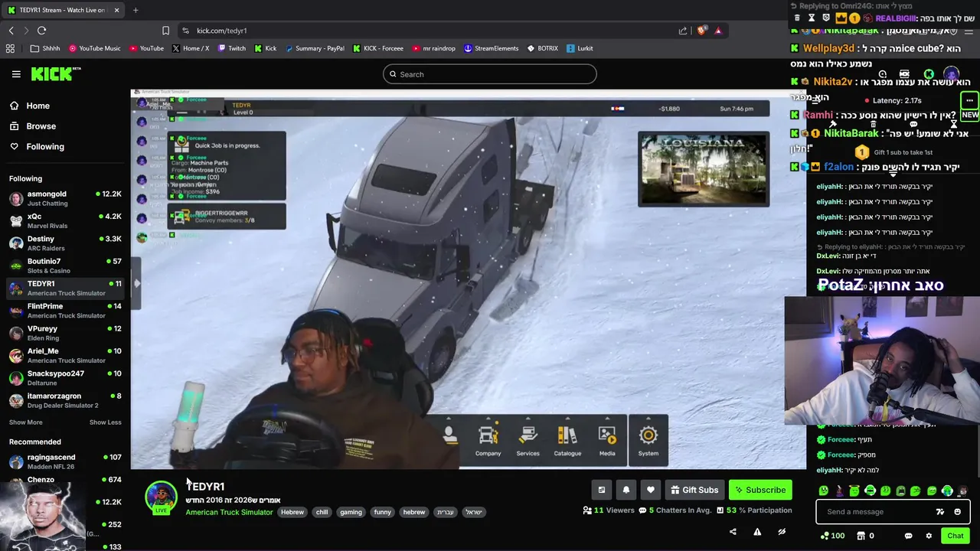
Task: Open the Brave Shields lion icon
Action: pyautogui.click(x=702, y=31)
